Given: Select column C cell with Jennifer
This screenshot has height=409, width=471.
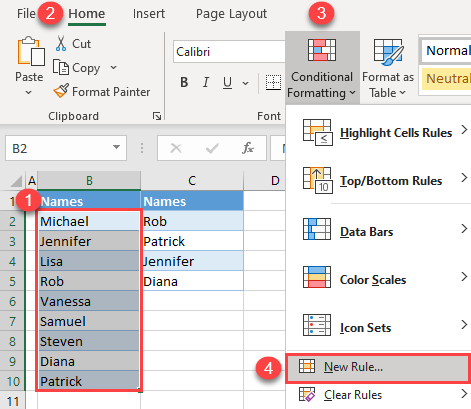Looking at the screenshot, I should click(x=192, y=261).
